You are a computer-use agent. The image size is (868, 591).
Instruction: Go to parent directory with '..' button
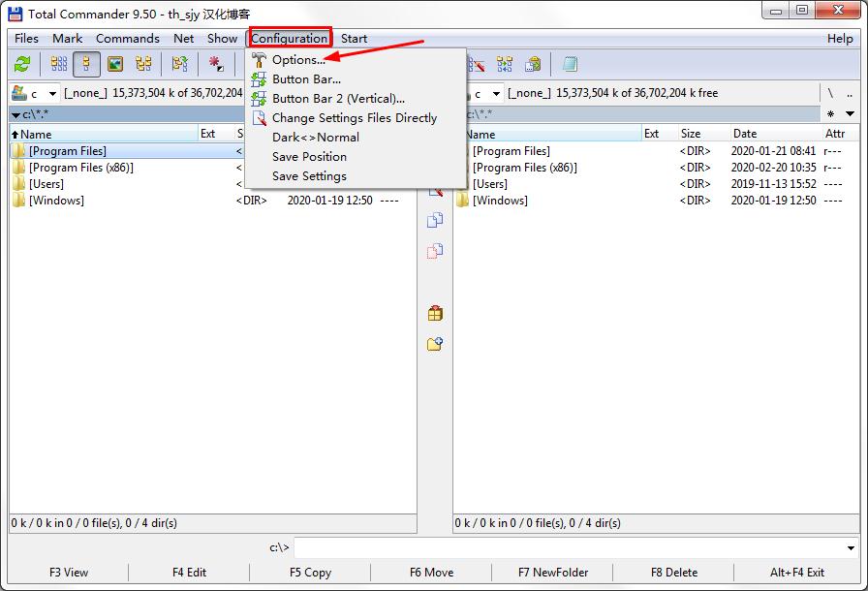pyautogui.click(x=850, y=94)
